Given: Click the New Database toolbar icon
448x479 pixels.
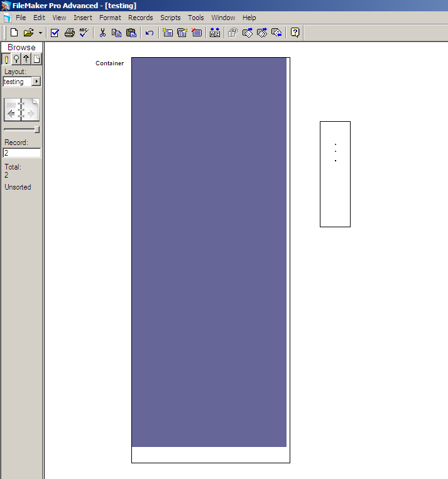Looking at the screenshot, I should pyautogui.click(x=14, y=33).
